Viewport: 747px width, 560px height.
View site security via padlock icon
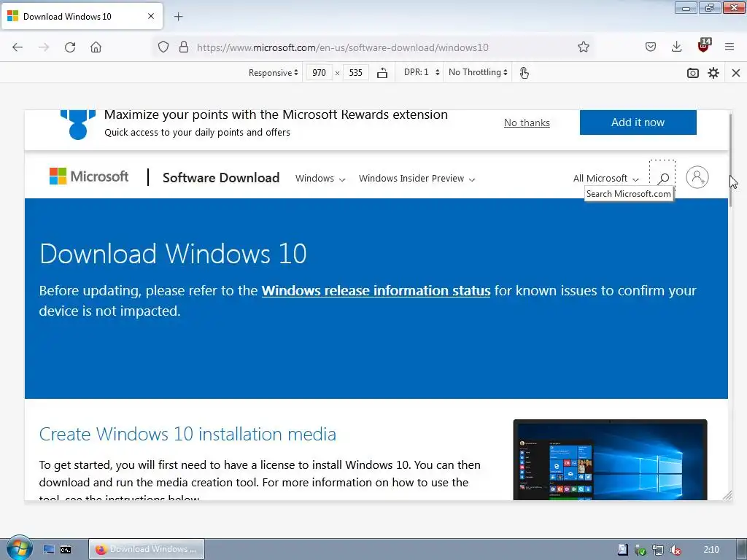(183, 47)
